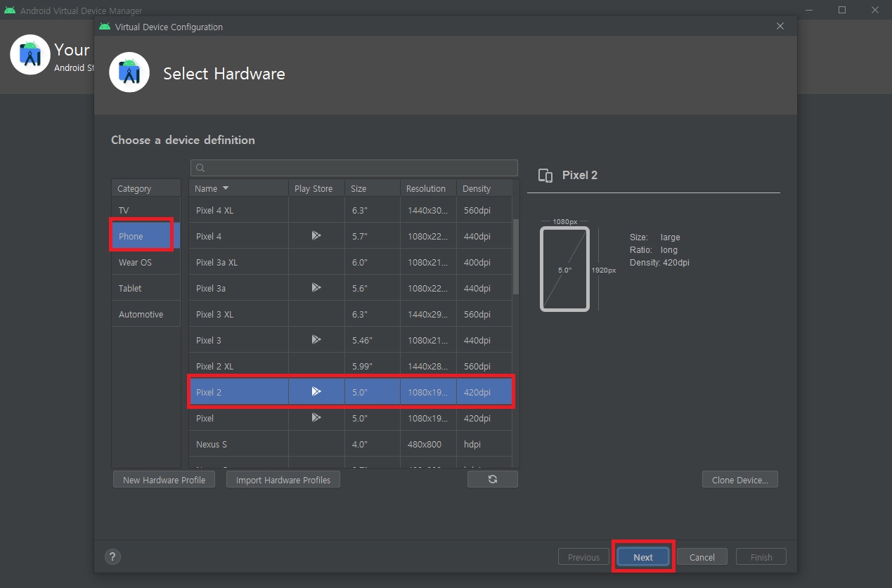Viewport: 892px width, 588px height.
Task: Click the 5.99" size cell
Action: coord(373,366)
